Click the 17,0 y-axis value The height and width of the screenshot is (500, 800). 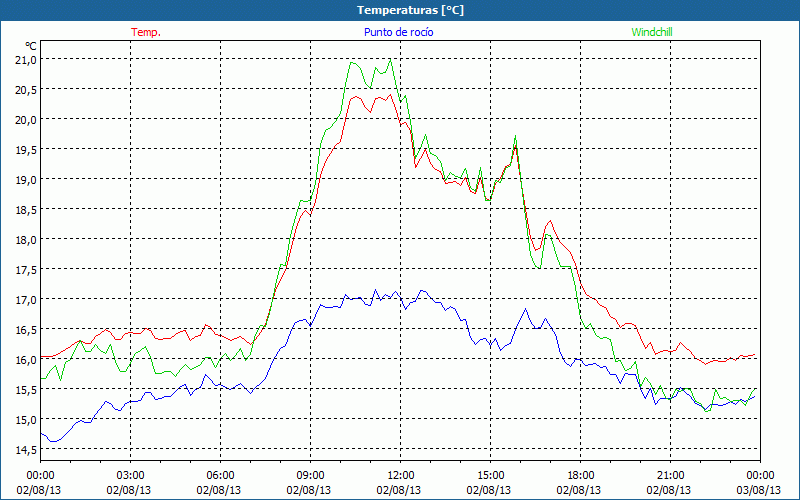[26, 299]
